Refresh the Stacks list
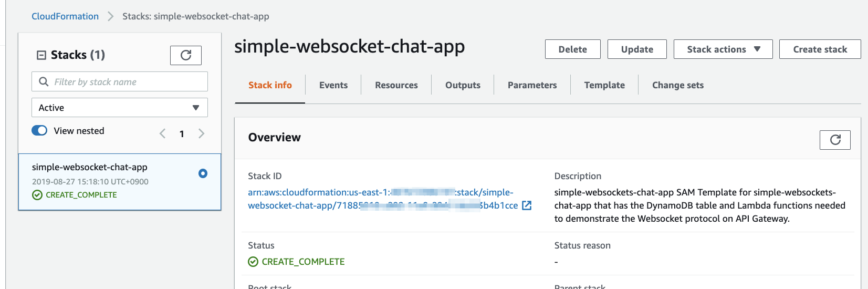868x289 pixels. [186, 55]
